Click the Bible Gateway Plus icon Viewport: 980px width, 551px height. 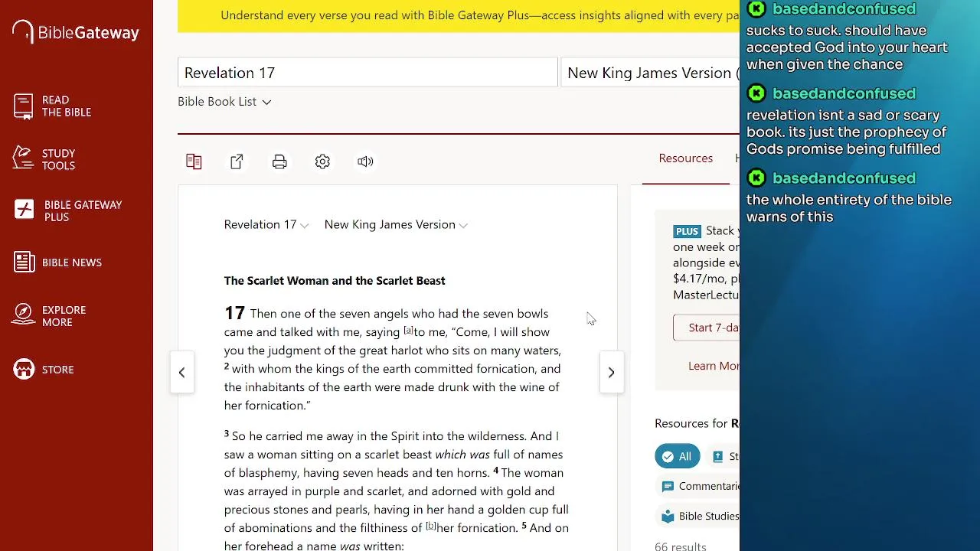pos(24,210)
